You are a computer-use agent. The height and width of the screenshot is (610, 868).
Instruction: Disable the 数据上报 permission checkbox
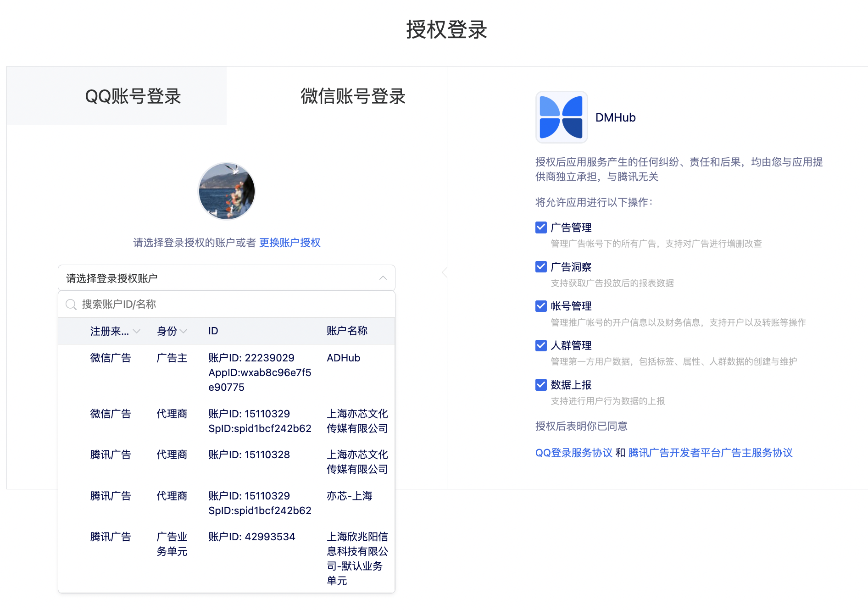pos(541,385)
